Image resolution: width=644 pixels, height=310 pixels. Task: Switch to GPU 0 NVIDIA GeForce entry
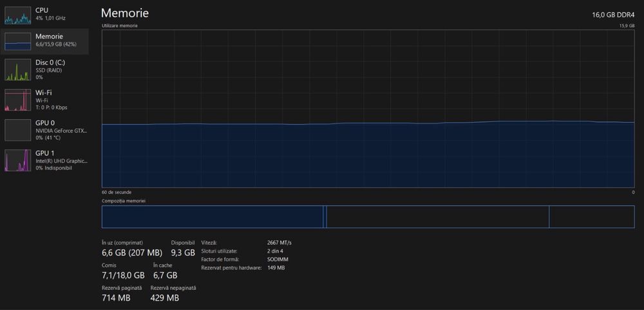[44, 130]
